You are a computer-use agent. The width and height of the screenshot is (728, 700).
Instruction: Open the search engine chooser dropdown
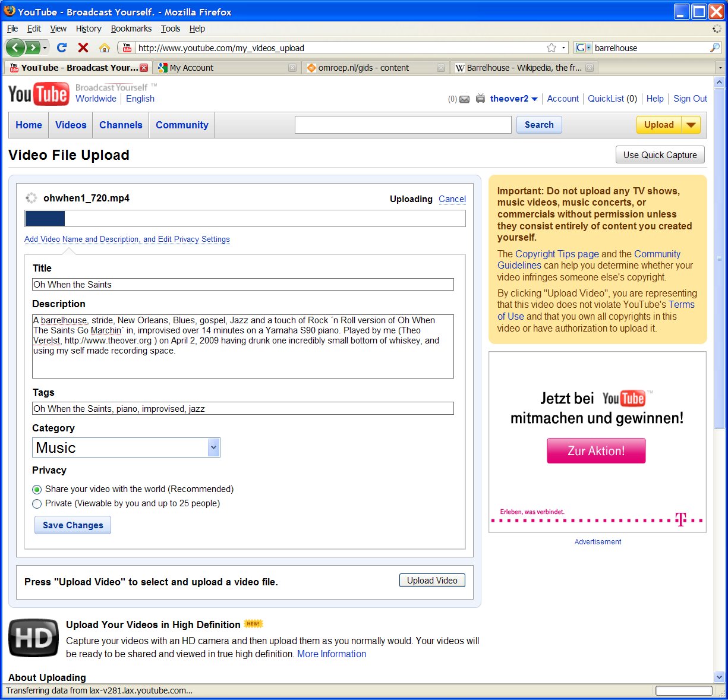584,48
